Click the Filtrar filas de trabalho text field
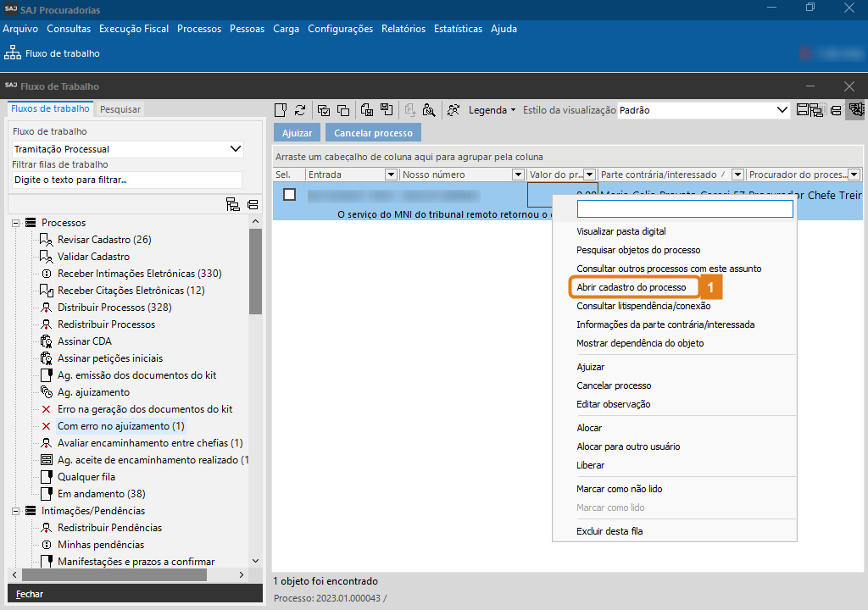 tap(126, 180)
